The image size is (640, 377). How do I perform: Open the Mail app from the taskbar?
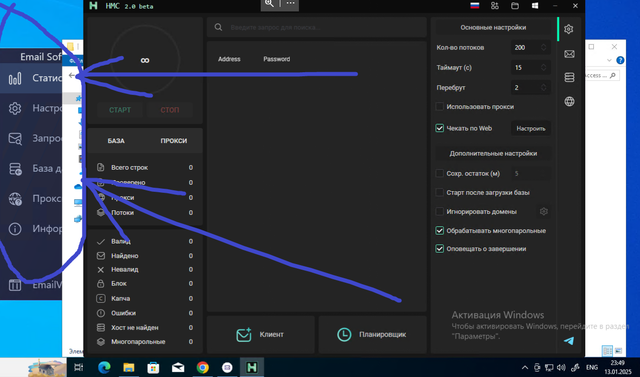pyautogui.click(x=178, y=368)
